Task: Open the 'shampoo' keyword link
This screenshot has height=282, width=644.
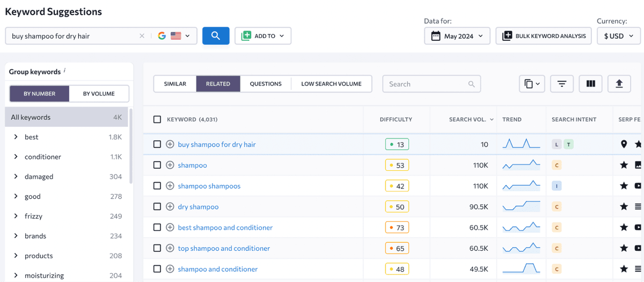Action: (x=192, y=165)
